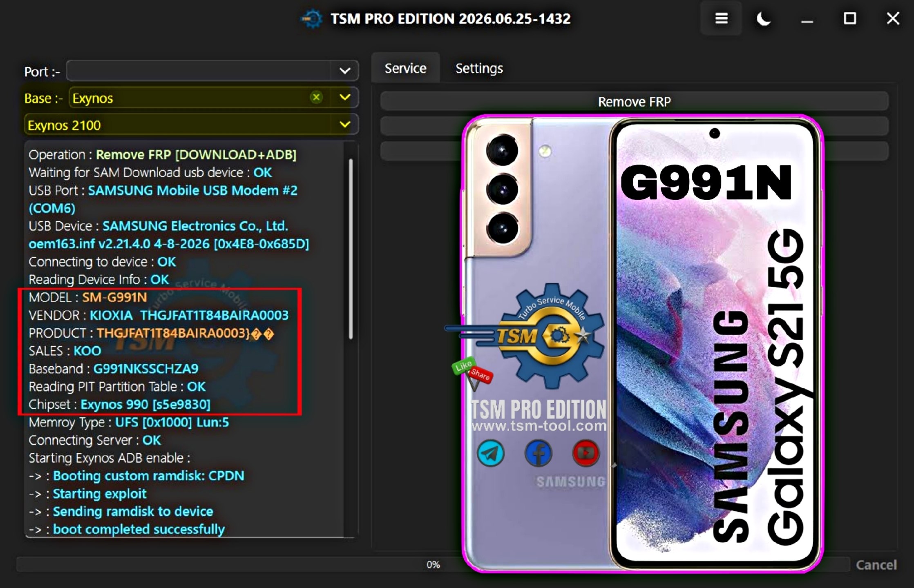
Task: Select 'Starting exploit' log line
Action: [x=87, y=494]
